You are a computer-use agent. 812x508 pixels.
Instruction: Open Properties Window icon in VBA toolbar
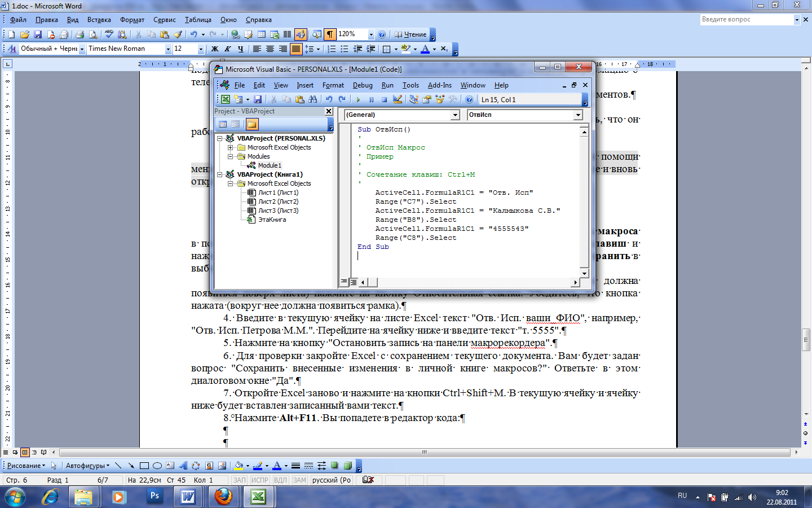coord(427,99)
